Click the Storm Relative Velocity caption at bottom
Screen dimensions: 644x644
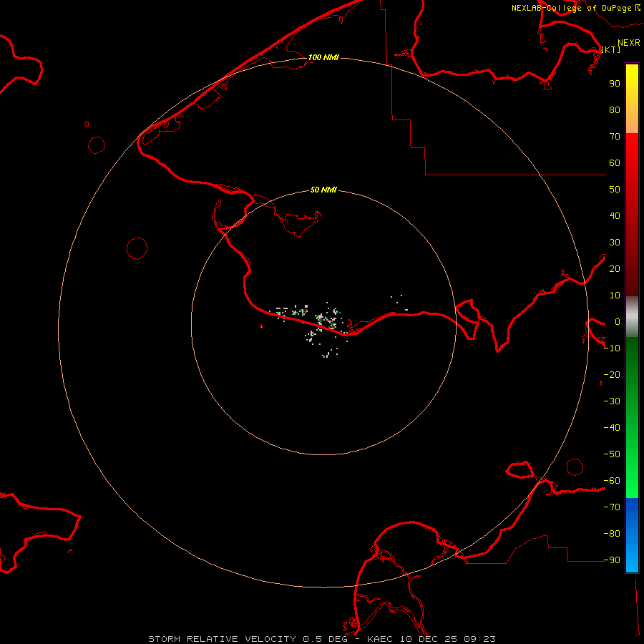(x=322, y=639)
